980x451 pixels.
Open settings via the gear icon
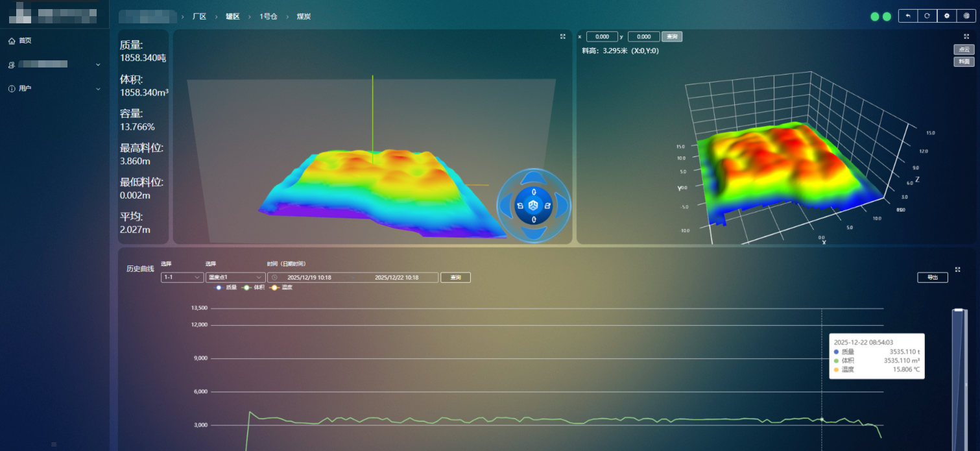[x=947, y=16]
